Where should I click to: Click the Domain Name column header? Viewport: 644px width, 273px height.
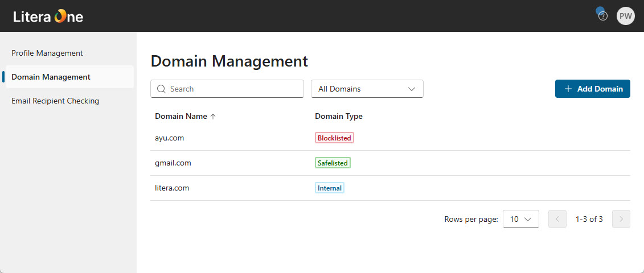(181, 116)
